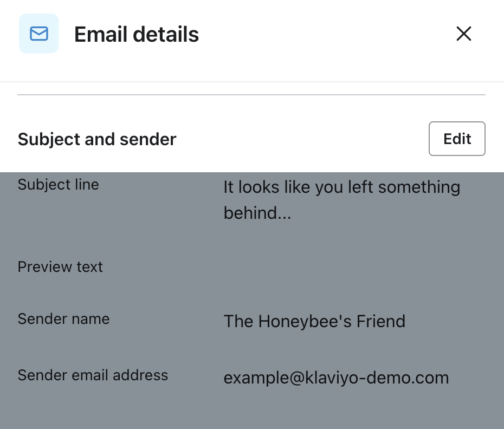Viewport: 504px width, 429px height.
Task: Click the empty preview text value area
Action: click(341, 267)
